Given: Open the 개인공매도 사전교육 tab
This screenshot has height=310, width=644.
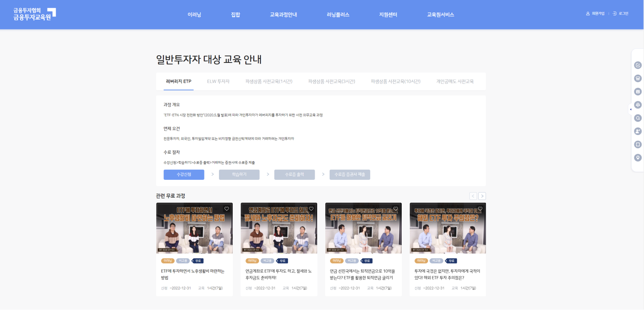Looking at the screenshot, I should tap(455, 81).
